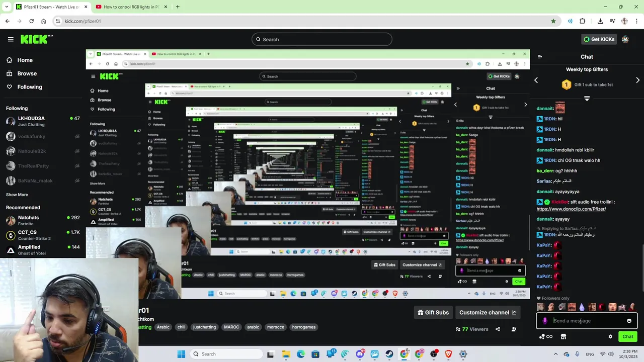Viewport: 644px width, 362px height.
Task: Click the MAROC tag below the main stream
Action: (231, 327)
